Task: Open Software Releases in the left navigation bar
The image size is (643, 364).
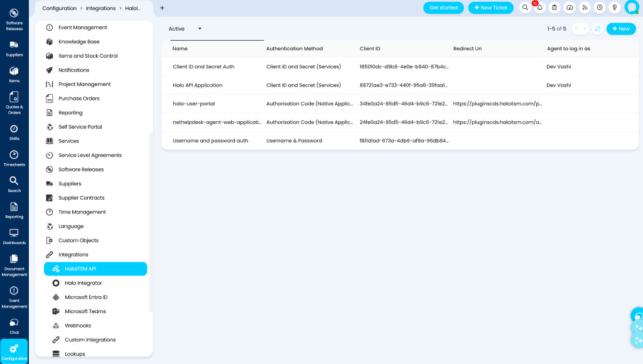Action: click(14, 19)
